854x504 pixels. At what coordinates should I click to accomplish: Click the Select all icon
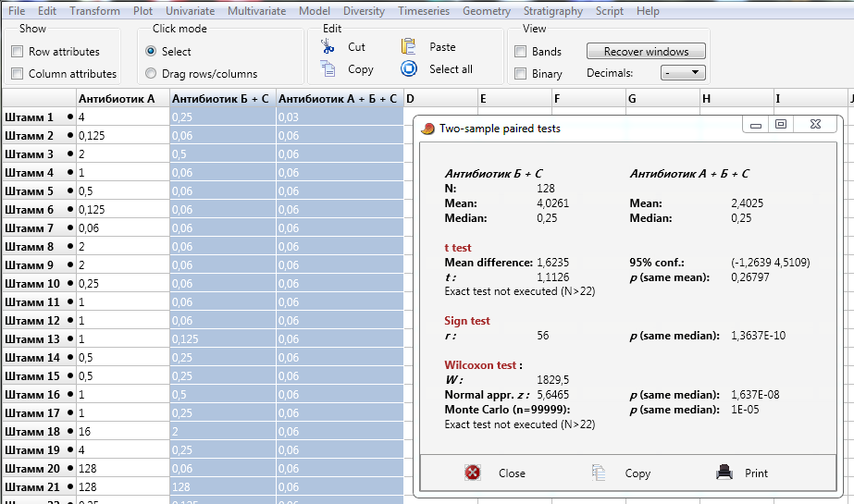coord(409,68)
